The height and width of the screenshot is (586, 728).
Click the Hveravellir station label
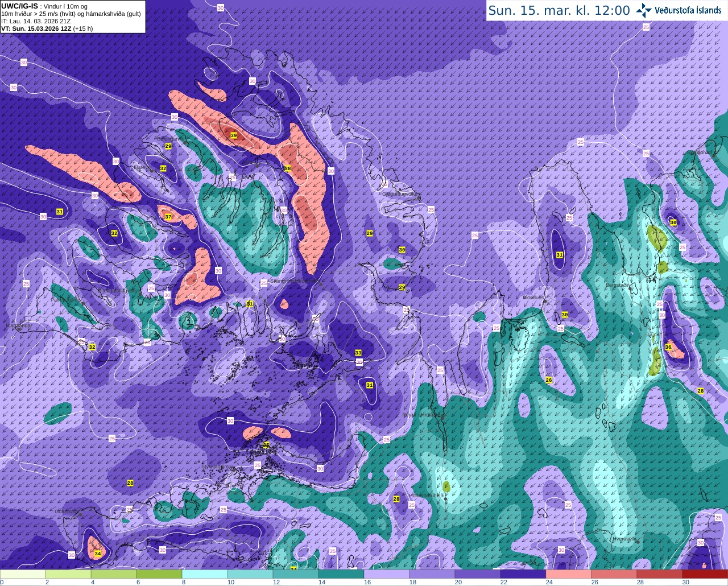[624, 538]
